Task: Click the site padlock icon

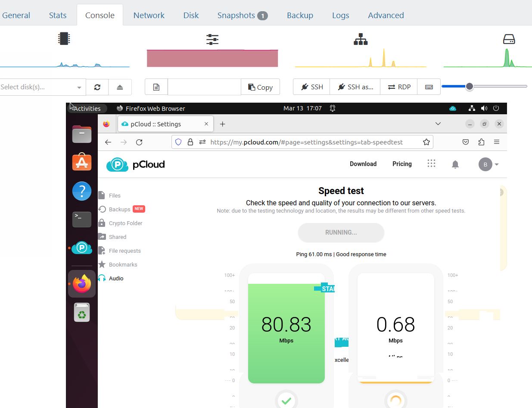Action: [190, 142]
